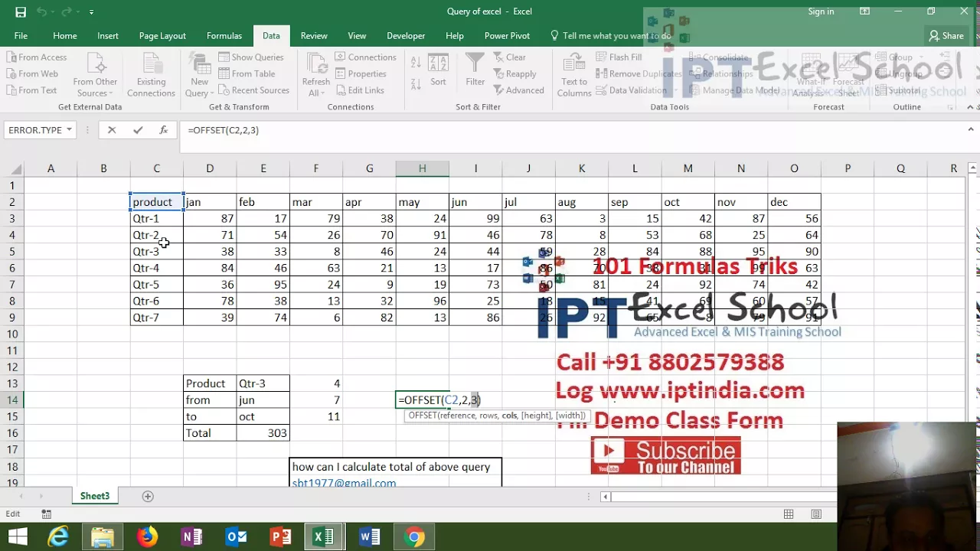Screen dimensions: 980x551
Task: Open Windows Start menu
Action: pyautogui.click(x=17, y=537)
